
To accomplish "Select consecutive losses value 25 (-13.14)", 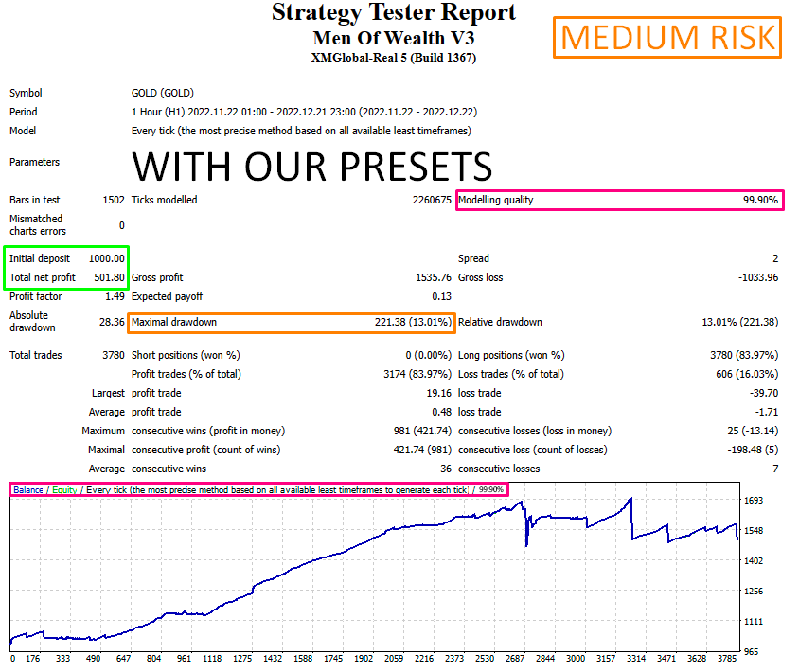I will [x=753, y=431].
